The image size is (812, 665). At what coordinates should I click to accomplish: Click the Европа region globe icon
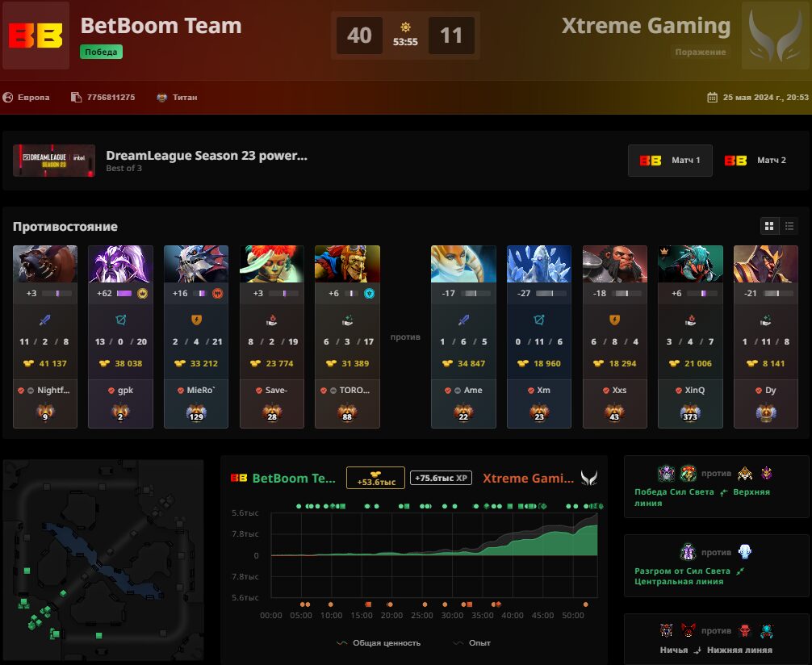click(x=8, y=98)
